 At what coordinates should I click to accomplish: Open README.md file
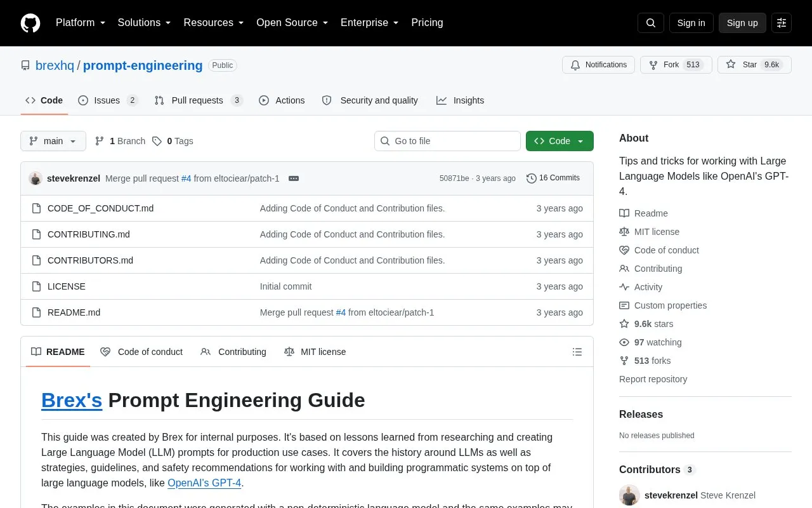[x=74, y=312]
